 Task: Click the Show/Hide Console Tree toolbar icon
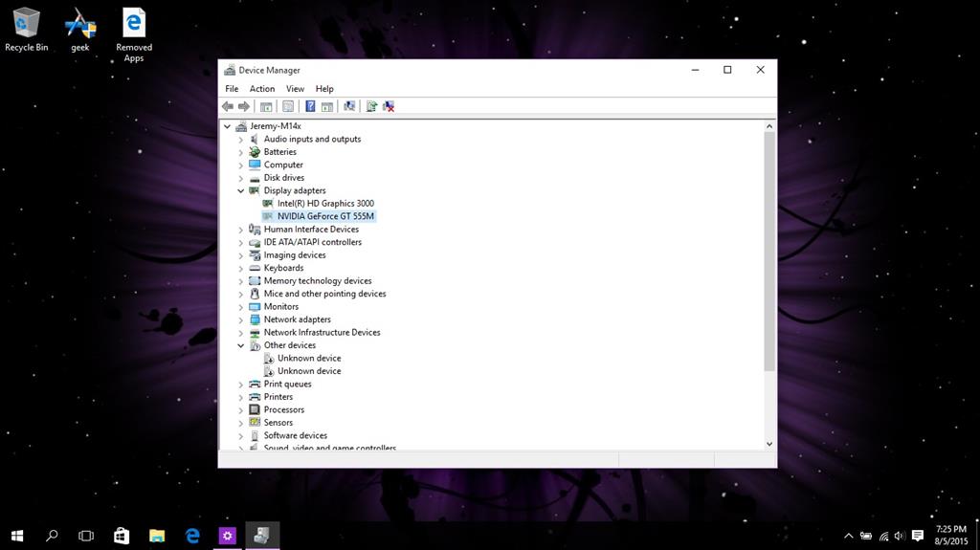(266, 107)
